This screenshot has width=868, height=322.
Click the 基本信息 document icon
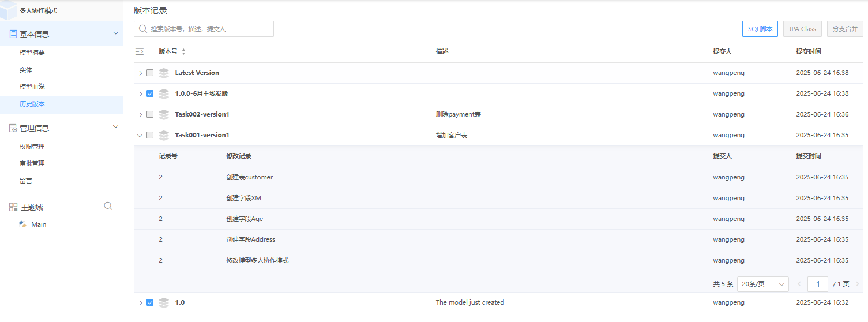pos(13,33)
